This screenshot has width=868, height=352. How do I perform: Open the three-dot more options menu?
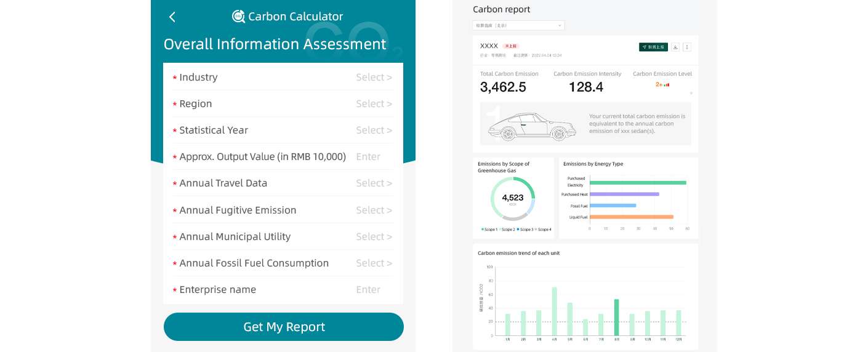[687, 47]
